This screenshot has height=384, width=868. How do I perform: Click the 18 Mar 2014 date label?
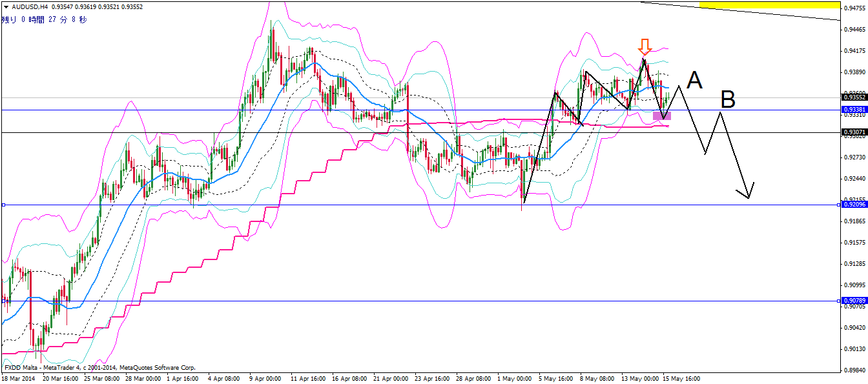(17, 379)
